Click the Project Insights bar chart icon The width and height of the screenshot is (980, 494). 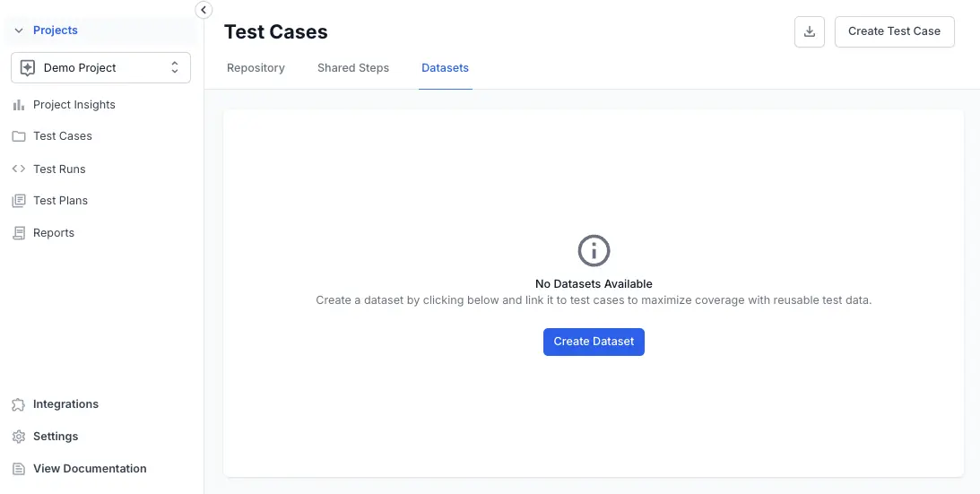18,105
